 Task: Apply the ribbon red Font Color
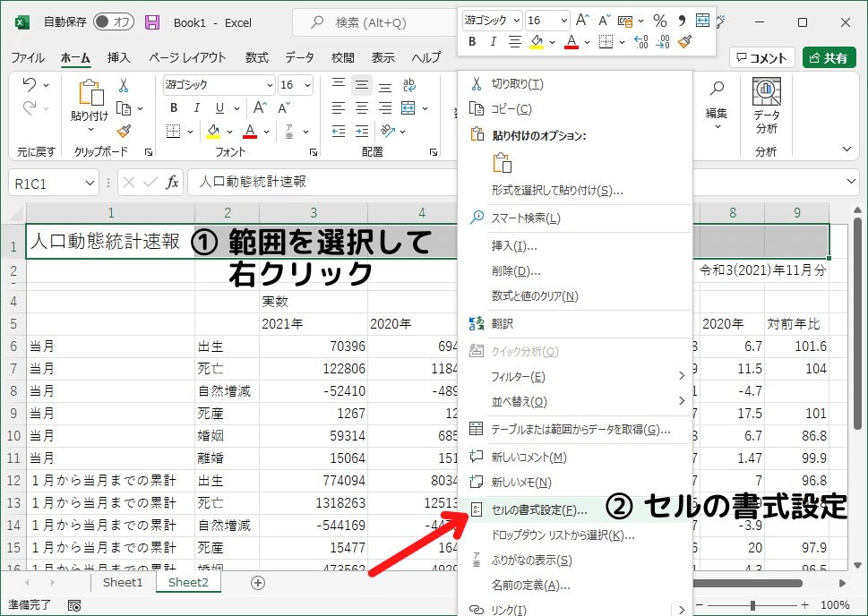(x=250, y=132)
